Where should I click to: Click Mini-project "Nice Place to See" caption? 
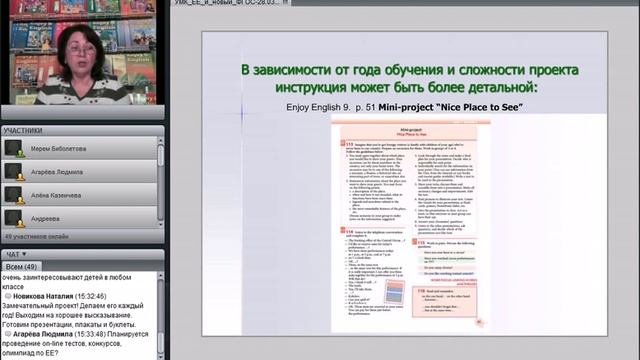tap(451, 107)
